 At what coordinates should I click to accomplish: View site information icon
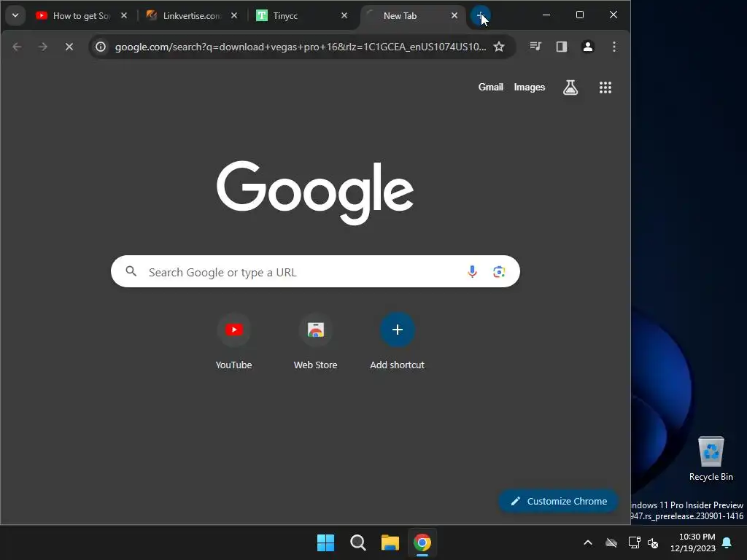pos(101,47)
